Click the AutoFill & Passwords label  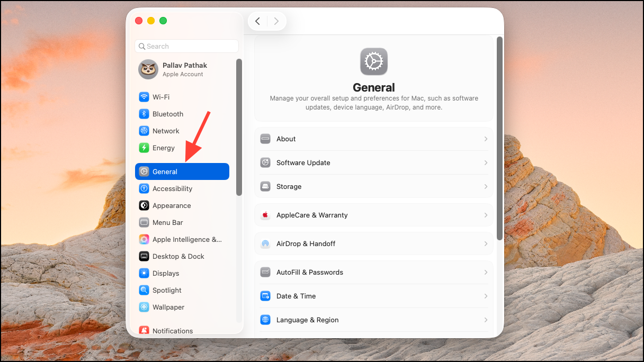click(x=310, y=272)
